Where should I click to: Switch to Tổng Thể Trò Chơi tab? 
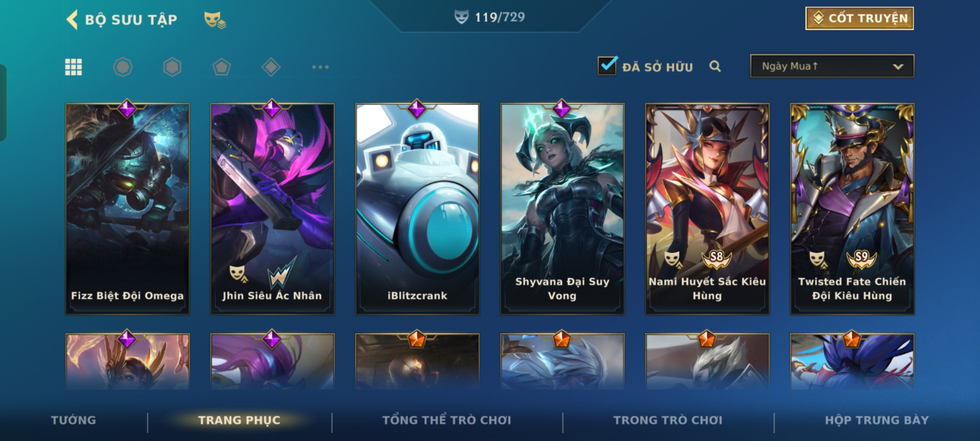[x=447, y=420]
